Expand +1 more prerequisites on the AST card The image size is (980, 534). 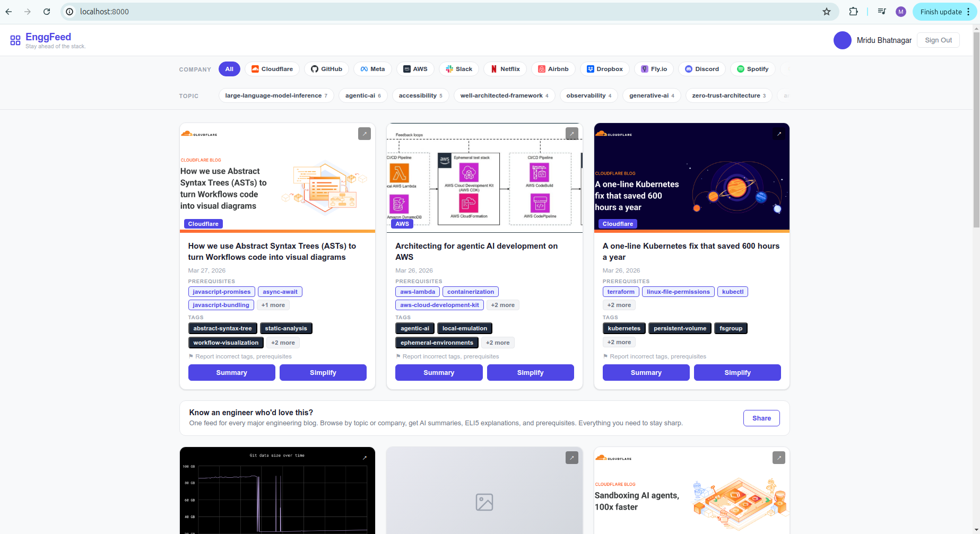click(273, 305)
